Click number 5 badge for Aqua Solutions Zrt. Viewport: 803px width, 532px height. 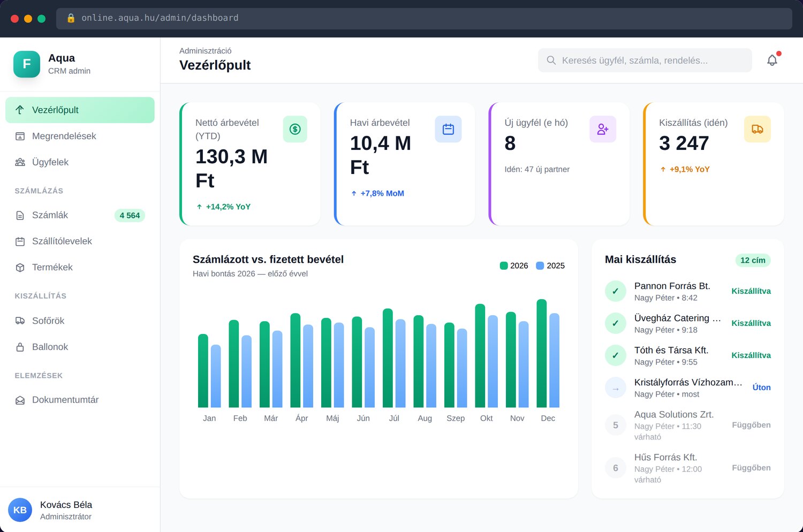(616, 425)
